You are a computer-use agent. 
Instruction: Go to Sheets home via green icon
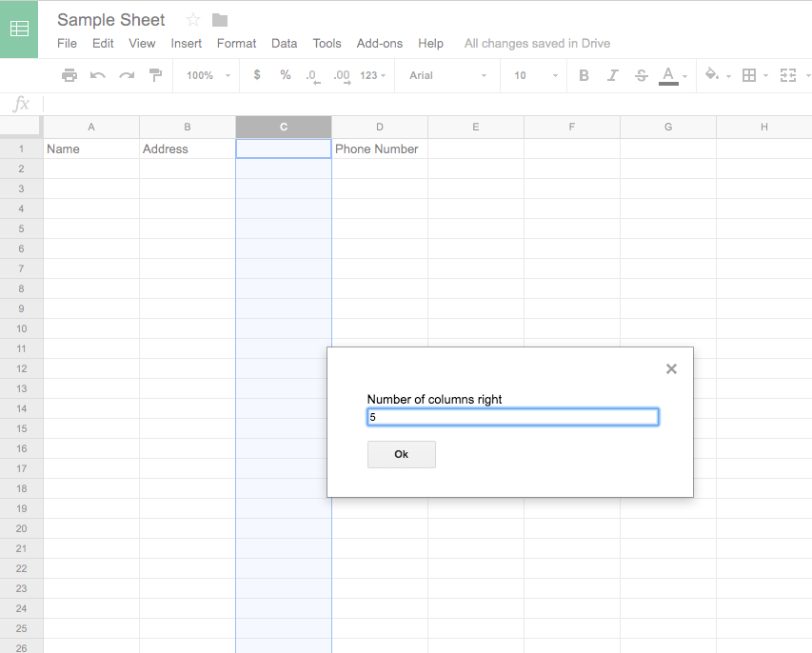(x=19, y=29)
